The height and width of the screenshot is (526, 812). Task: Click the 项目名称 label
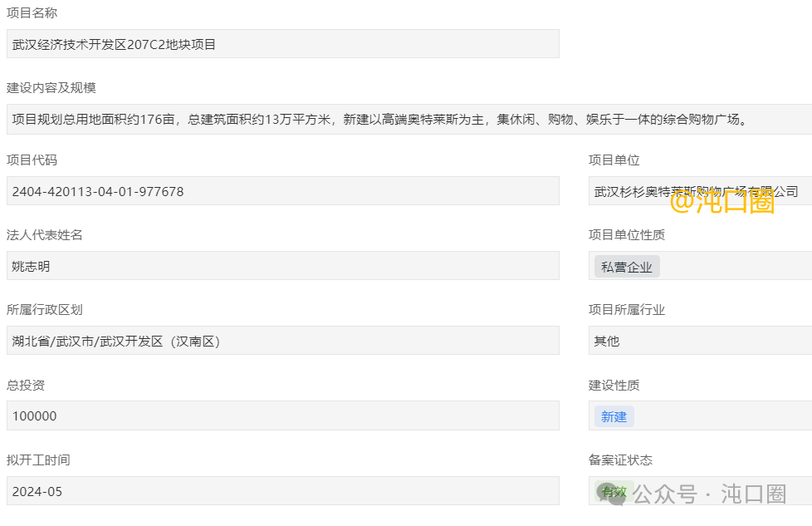[x=32, y=13]
